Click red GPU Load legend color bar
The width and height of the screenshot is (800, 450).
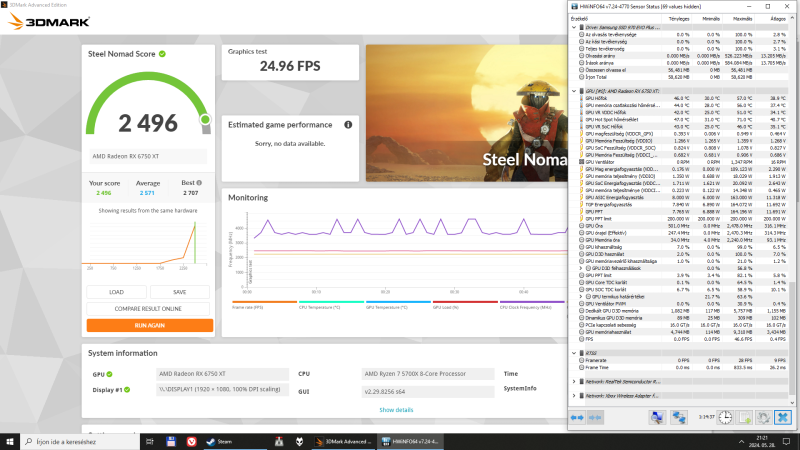(x=465, y=302)
